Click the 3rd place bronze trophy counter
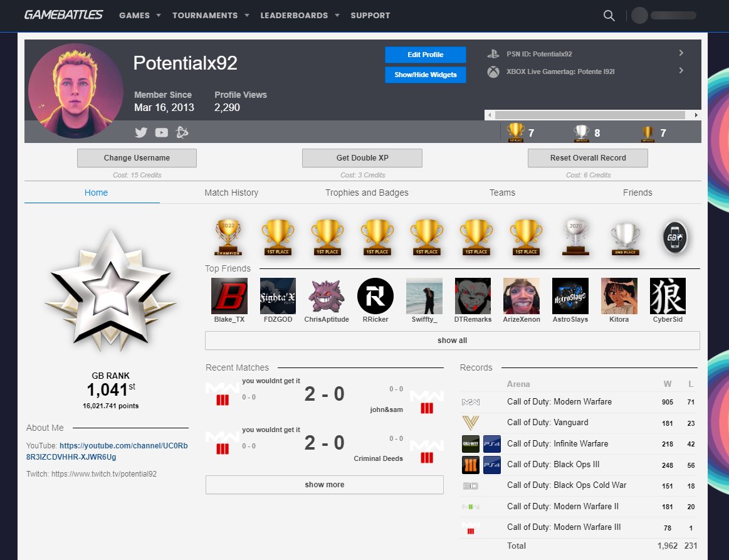 click(653, 134)
